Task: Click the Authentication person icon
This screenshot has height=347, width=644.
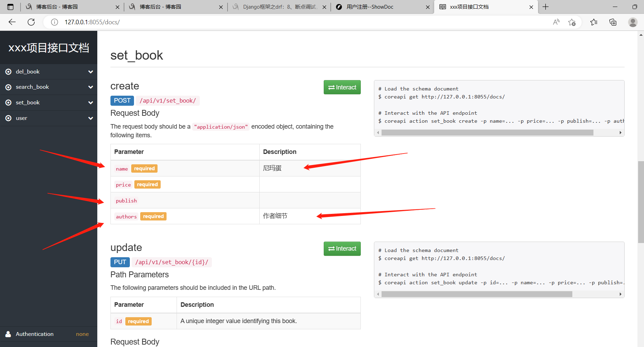Action: [8, 334]
